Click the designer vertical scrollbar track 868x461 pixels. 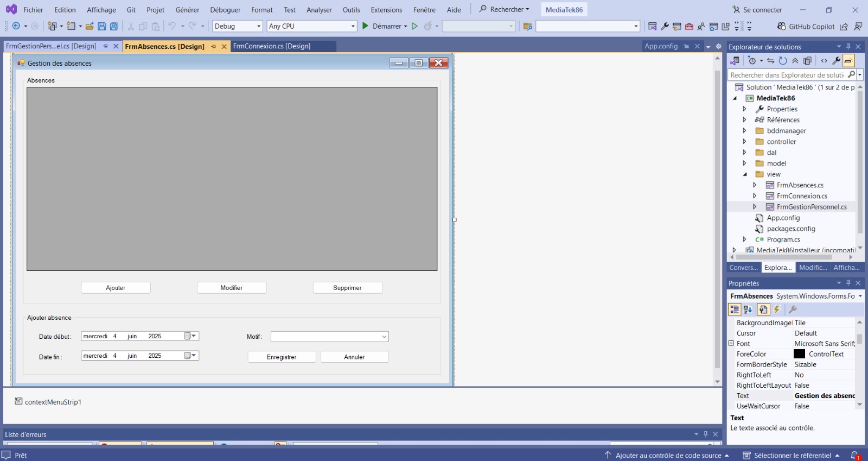coord(717,220)
